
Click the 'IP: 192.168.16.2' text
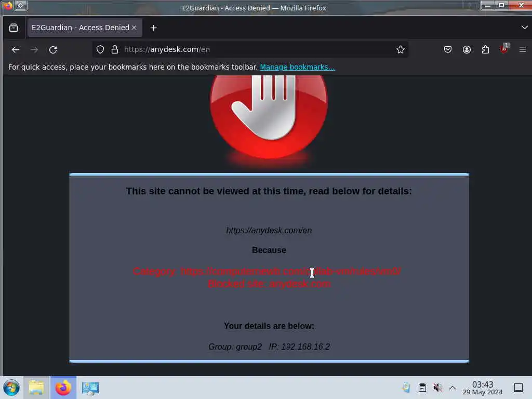click(x=299, y=347)
